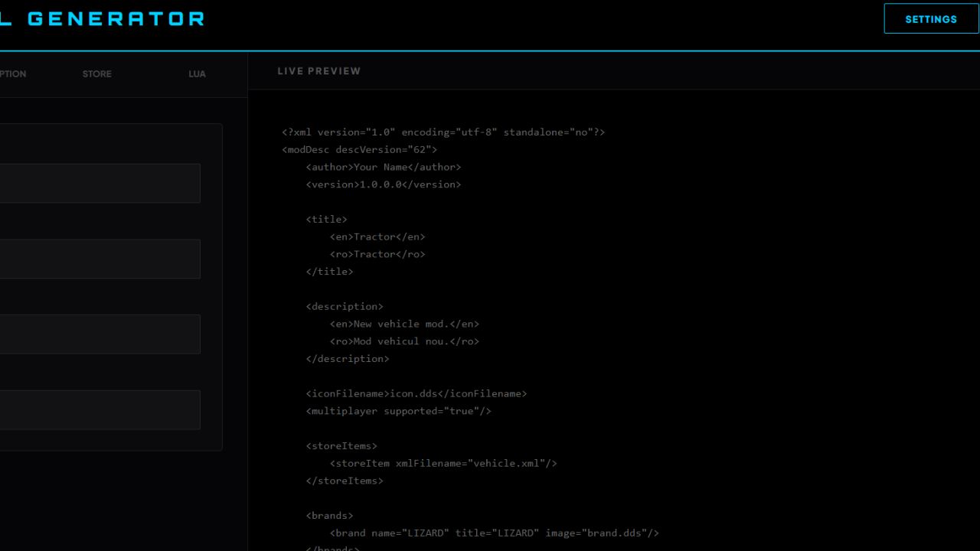
Task: Open the SETTINGS panel
Action: 931,18
